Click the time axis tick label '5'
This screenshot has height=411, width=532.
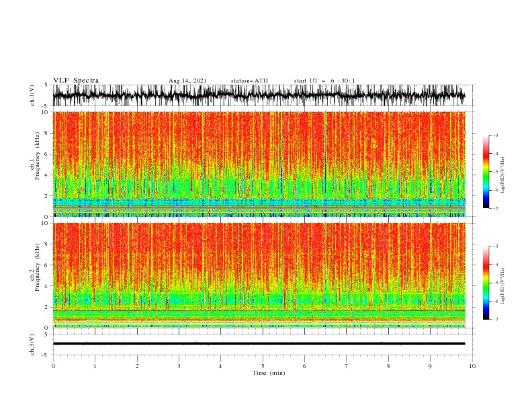pyautogui.click(x=263, y=366)
